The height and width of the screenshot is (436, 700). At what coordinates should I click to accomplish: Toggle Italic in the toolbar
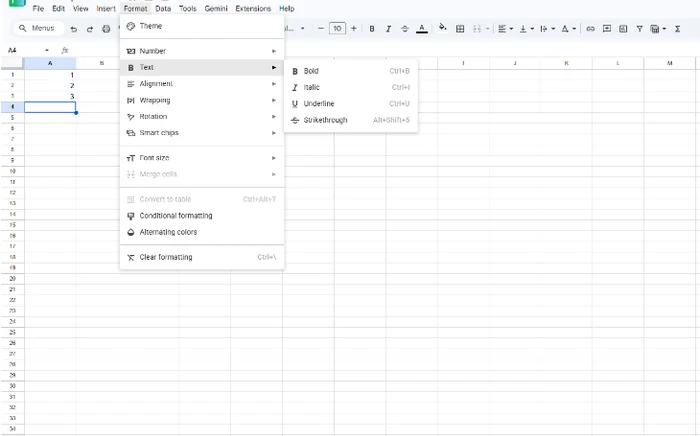[x=388, y=29]
